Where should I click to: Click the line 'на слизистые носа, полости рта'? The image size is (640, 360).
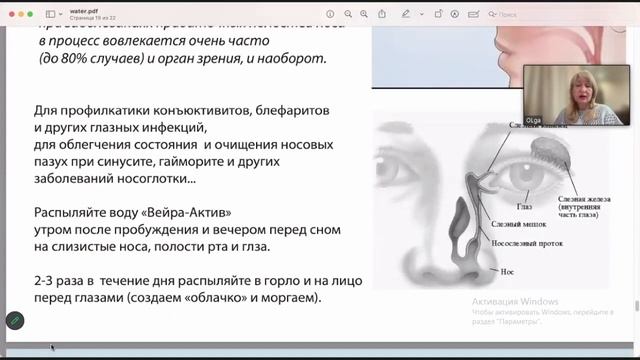tap(152, 247)
